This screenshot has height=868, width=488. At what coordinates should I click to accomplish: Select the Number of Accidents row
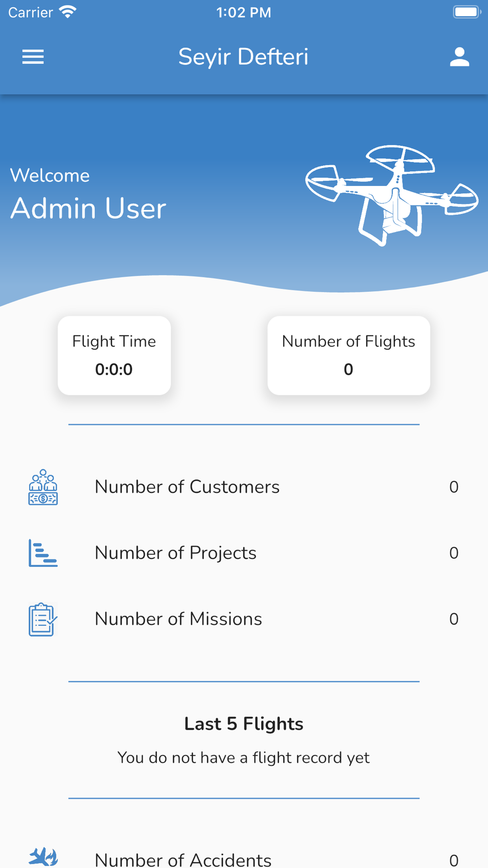244,857
